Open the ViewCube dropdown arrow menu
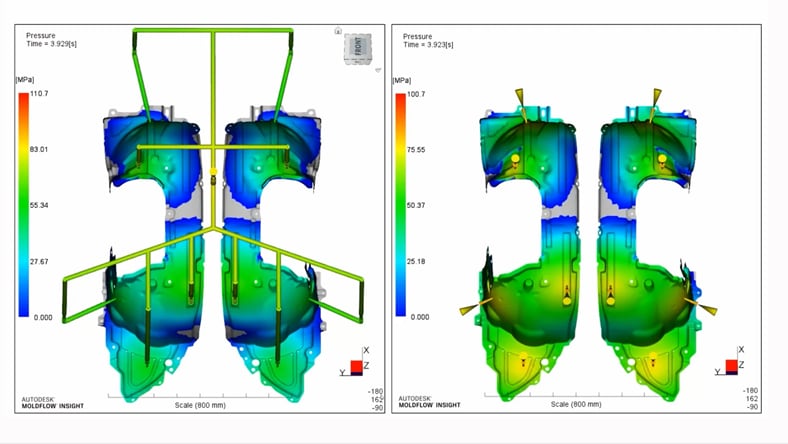 click(x=378, y=70)
